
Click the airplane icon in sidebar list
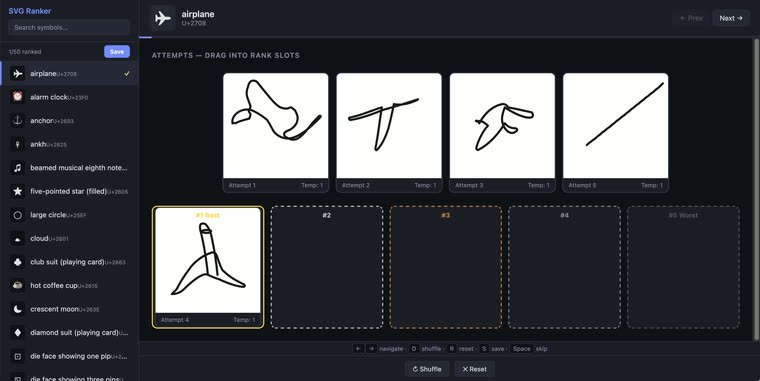(x=17, y=74)
